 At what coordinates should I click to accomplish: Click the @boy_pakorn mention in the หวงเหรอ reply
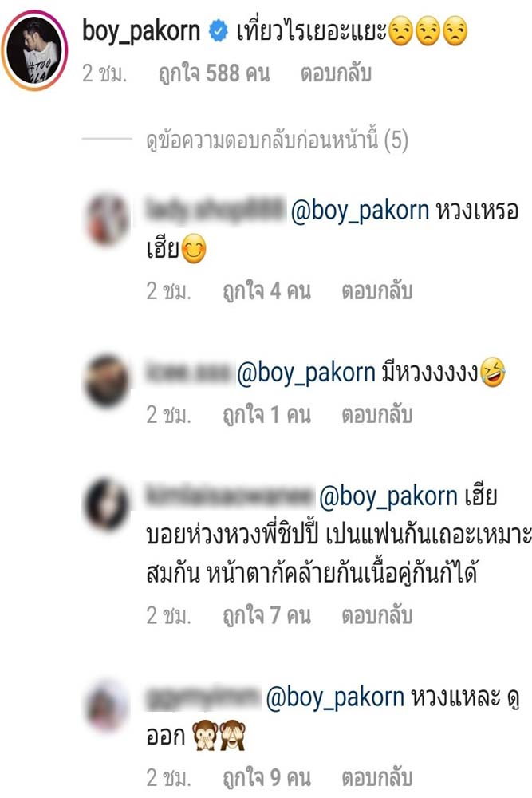pos(360,211)
